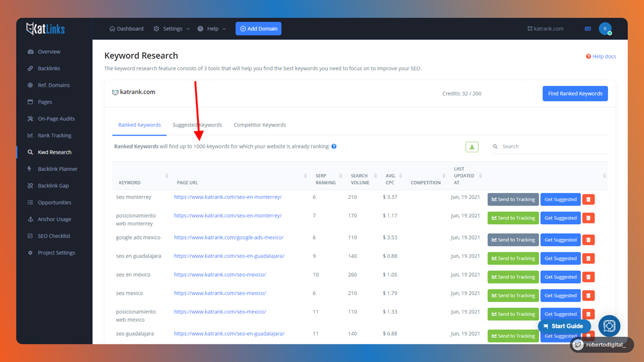Switch to Competitor Keywords tab
644x362 pixels.
(x=260, y=125)
